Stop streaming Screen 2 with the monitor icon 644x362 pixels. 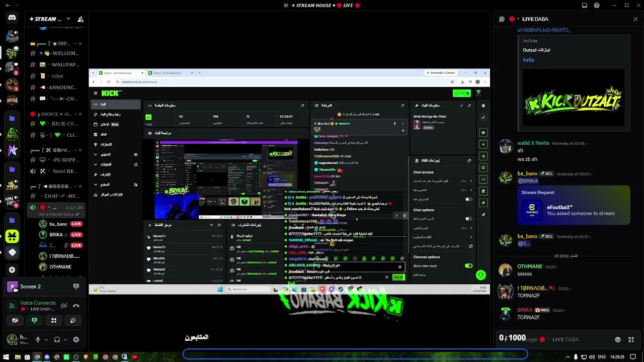pos(76,287)
